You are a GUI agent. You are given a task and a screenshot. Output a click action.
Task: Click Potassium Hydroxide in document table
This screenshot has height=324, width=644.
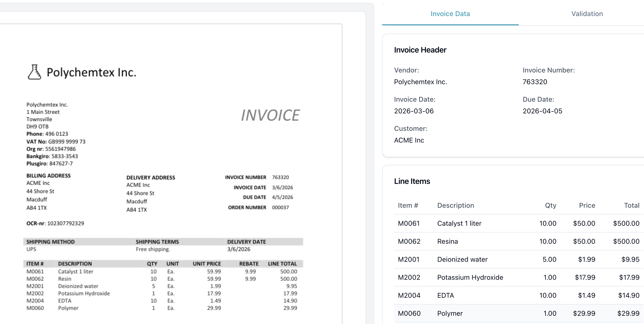84,294
